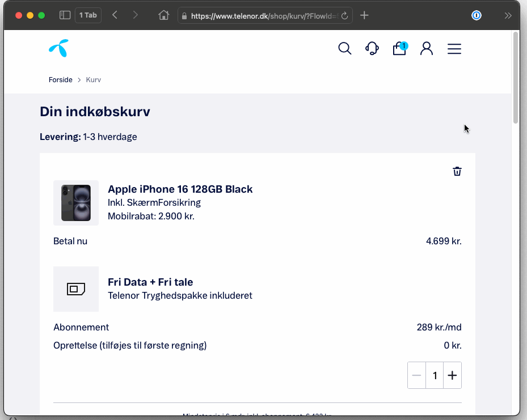Click the iPhone 16 product thumbnail
The height and width of the screenshot is (420, 527).
(x=76, y=203)
